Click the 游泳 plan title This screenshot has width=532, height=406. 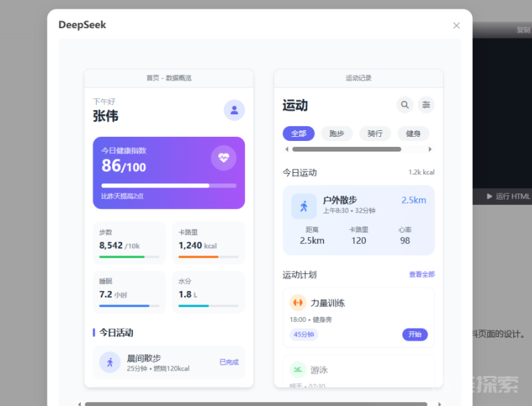pyautogui.click(x=319, y=370)
